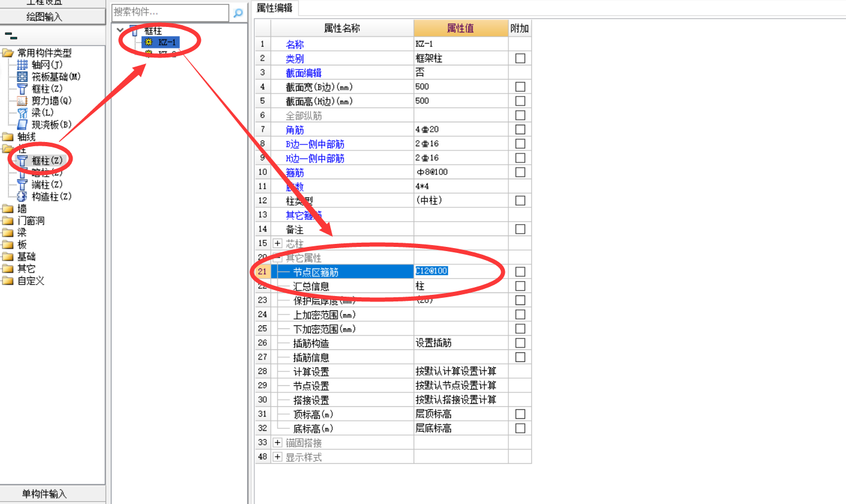Switch to the 属性编辑 tab
846x504 pixels.
[x=275, y=8]
